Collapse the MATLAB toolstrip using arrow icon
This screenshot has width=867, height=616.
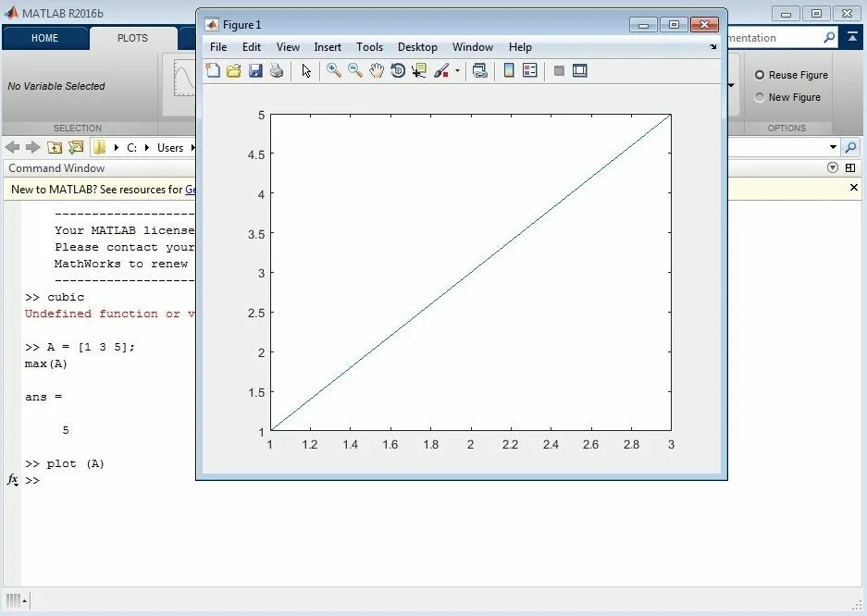pos(852,38)
